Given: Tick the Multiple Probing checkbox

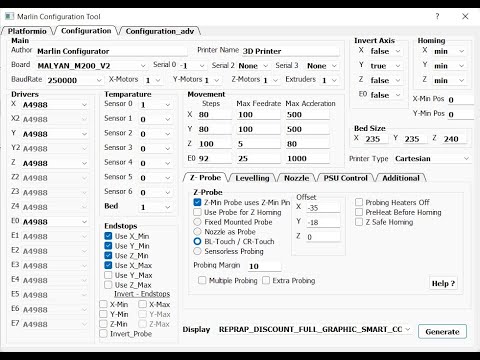Looking at the screenshot, I should click(x=202, y=280).
